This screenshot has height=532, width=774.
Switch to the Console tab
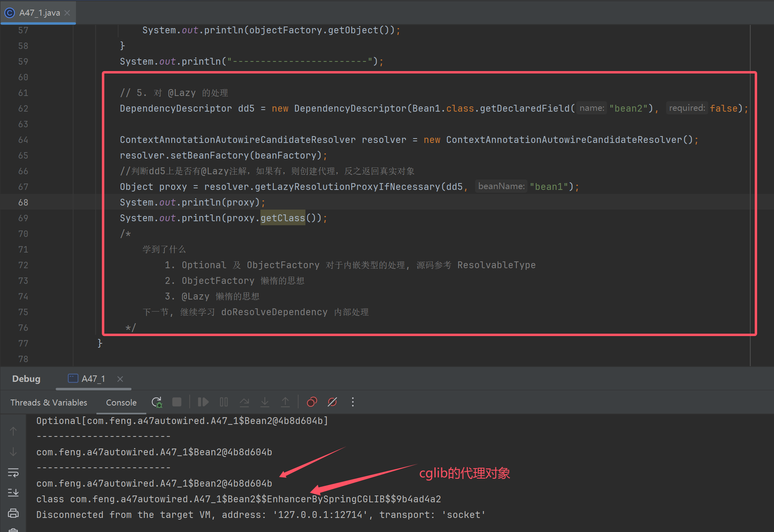121,403
